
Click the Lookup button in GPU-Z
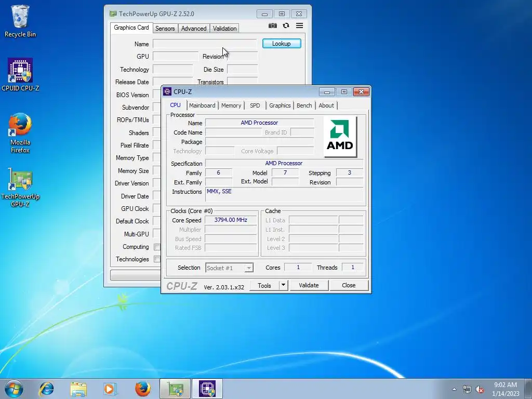point(282,44)
